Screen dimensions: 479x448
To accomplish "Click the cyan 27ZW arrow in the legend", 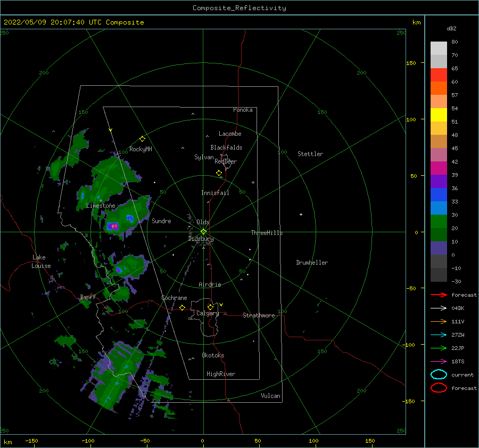I will (439, 335).
